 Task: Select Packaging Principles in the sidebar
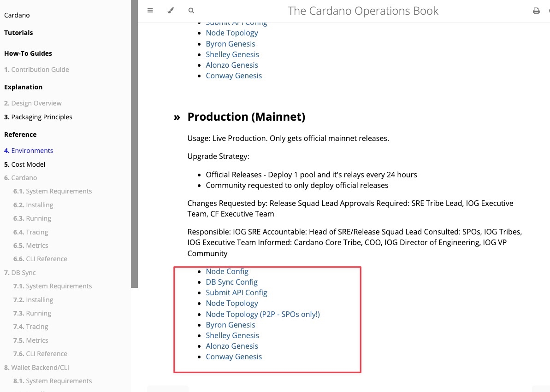[x=38, y=117]
